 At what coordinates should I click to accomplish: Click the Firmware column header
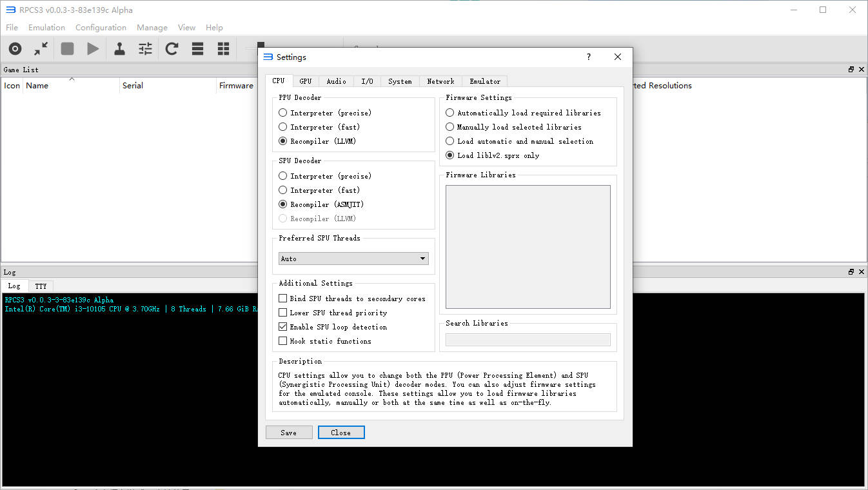(x=237, y=85)
